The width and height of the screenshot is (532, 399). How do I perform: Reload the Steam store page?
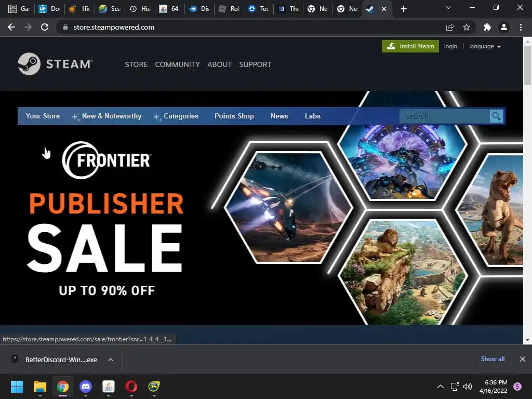45,27
